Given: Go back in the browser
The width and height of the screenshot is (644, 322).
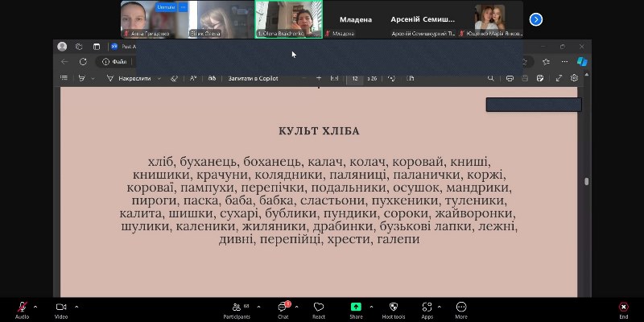Looking at the screenshot, I should (64, 62).
